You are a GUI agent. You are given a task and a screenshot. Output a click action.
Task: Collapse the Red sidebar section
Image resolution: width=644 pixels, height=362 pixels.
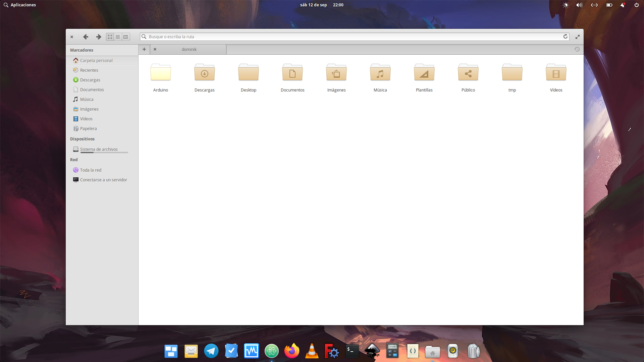point(74,160)
